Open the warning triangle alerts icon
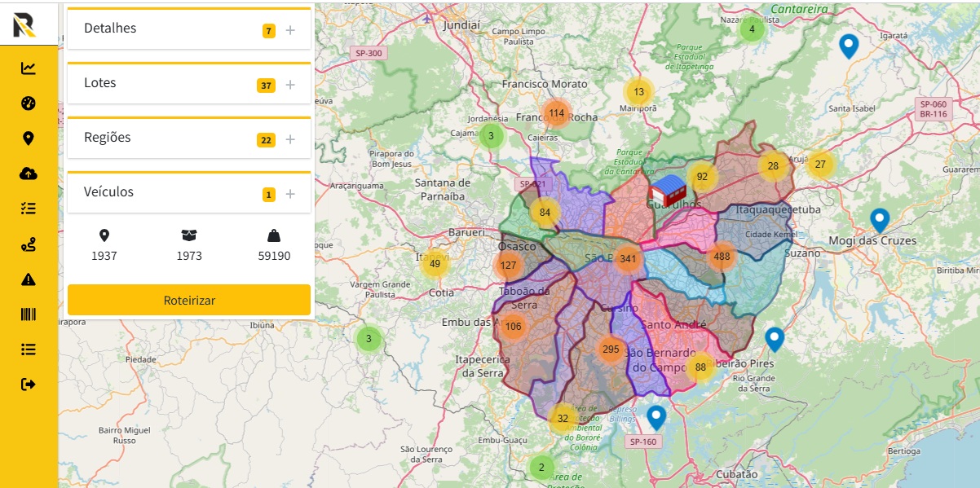The width and height of the screenshot is (980, 488). [x=29, y=279]
